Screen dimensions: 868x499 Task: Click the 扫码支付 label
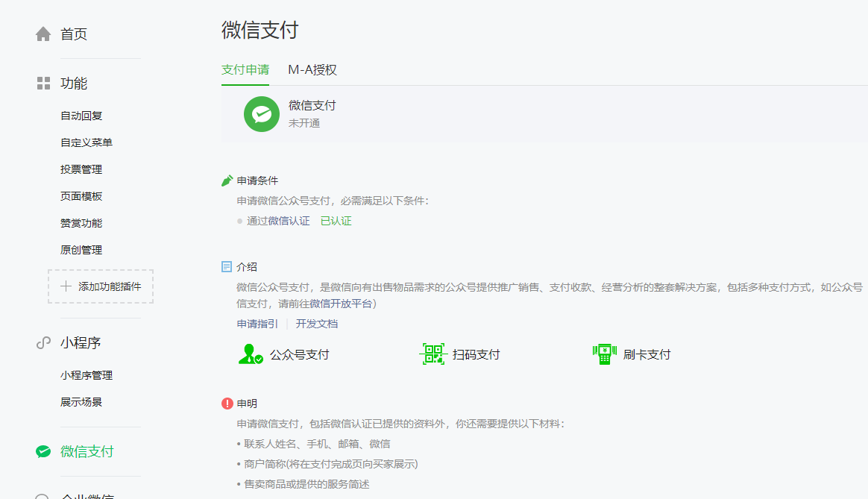coord(476,354)
